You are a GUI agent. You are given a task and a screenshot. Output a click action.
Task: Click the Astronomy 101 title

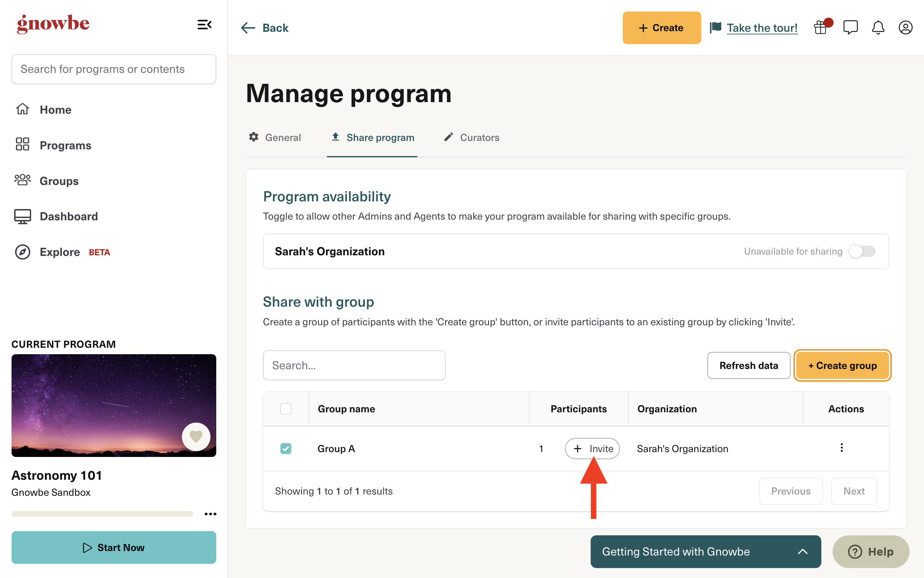click(57, 475)
